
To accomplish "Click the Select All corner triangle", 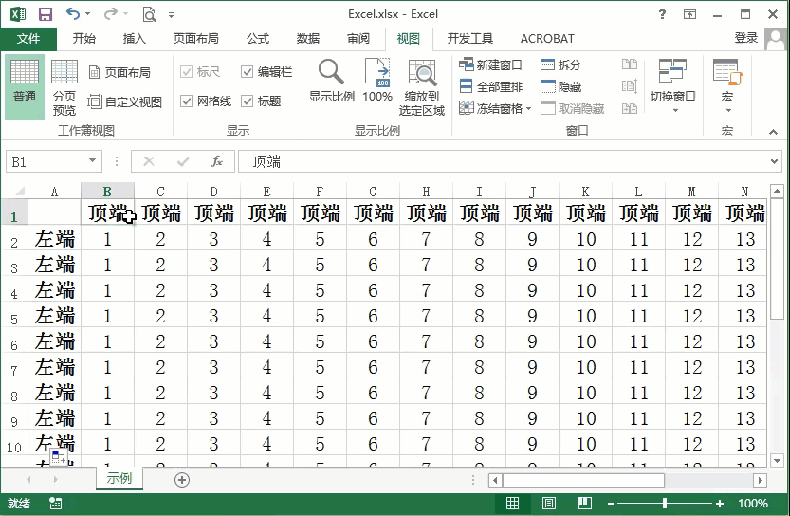I will click(19, 191).
